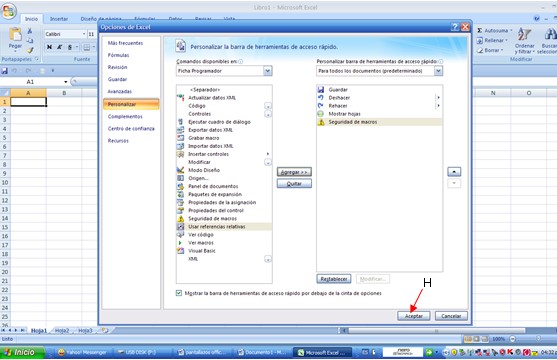
Task: Select Exportar datos XML icon
Action: pos(180,130)
